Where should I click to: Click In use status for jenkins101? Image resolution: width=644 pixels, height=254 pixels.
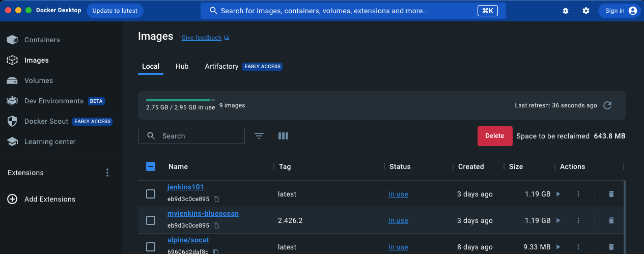(398, 194)
